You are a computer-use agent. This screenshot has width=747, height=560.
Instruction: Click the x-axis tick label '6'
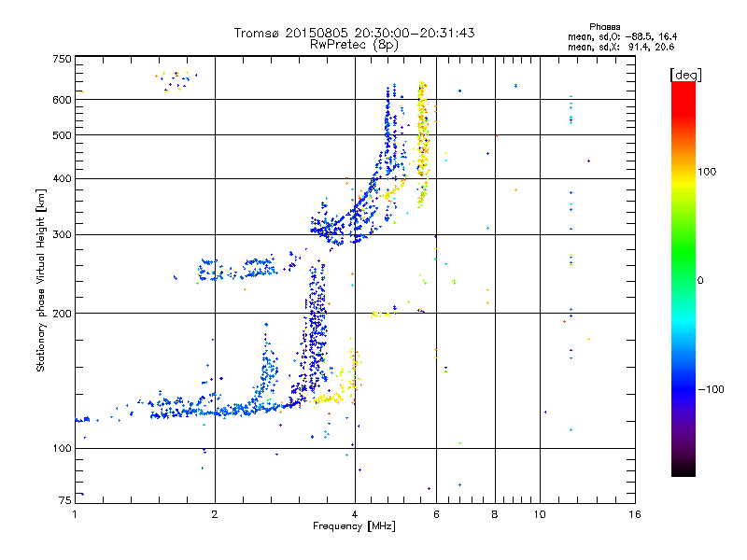click(436, 514)
